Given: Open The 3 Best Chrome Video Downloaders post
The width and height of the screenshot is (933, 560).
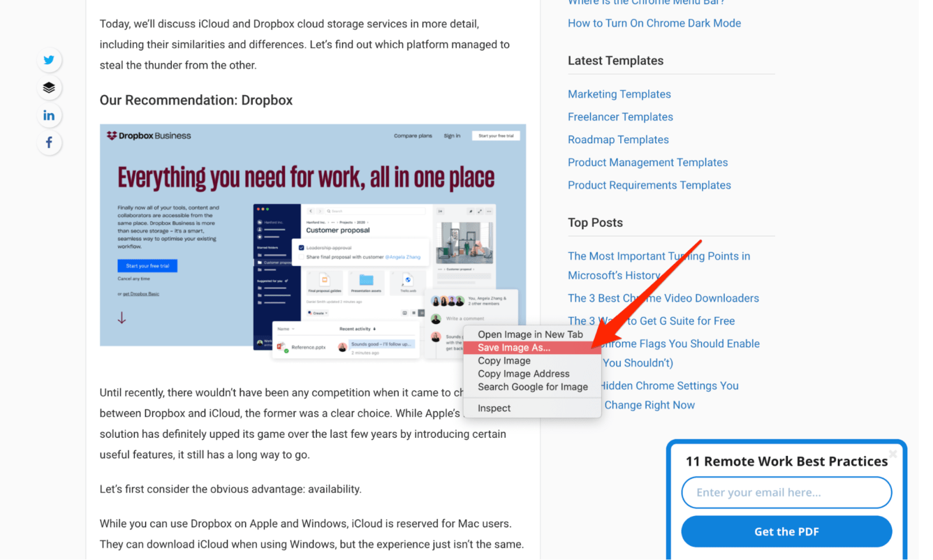Looking at the screenshot, I should [663, 298].
